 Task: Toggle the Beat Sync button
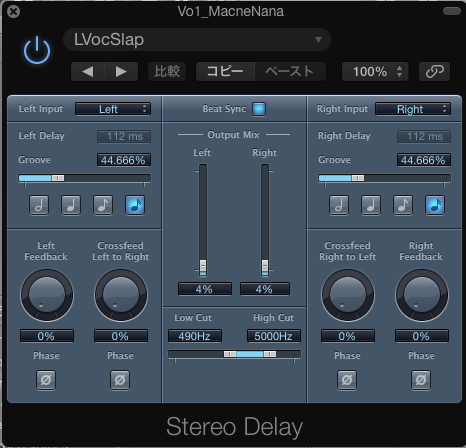click(259, 109)
